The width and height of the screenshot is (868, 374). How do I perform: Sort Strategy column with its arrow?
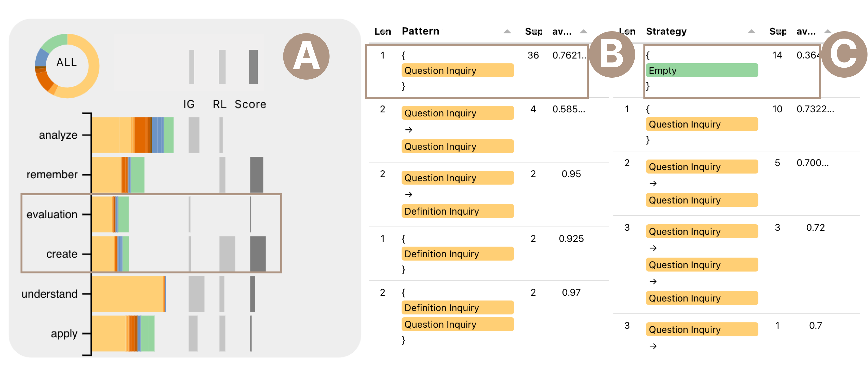pos(751,32)
